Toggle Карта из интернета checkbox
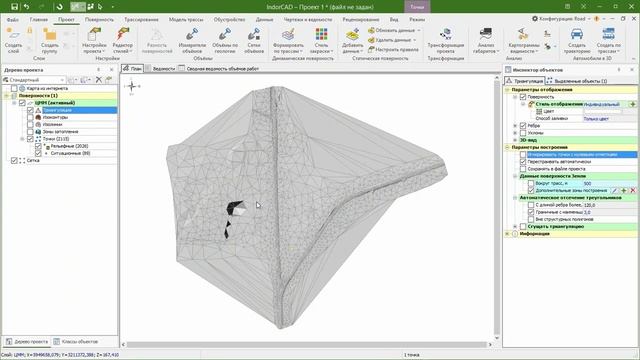This screenshot has height=360, width=640. (14, 89)
